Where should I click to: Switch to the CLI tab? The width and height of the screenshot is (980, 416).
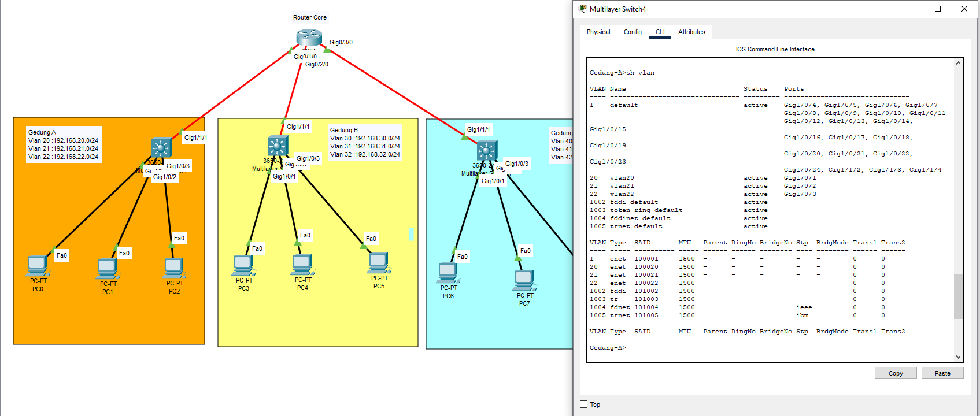click(x=660, y=32)
